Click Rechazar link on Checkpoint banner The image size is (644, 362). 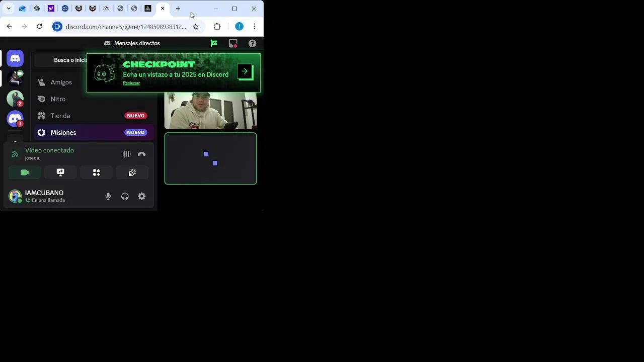131,83
